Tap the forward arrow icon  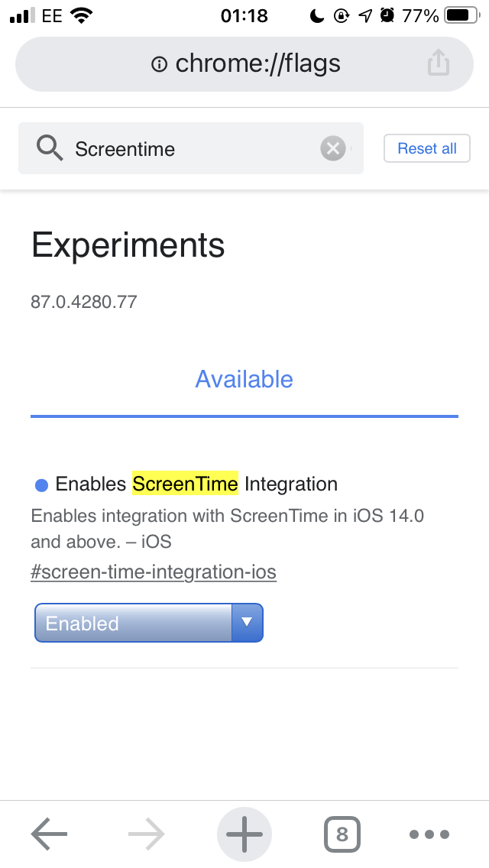(147, 834)
